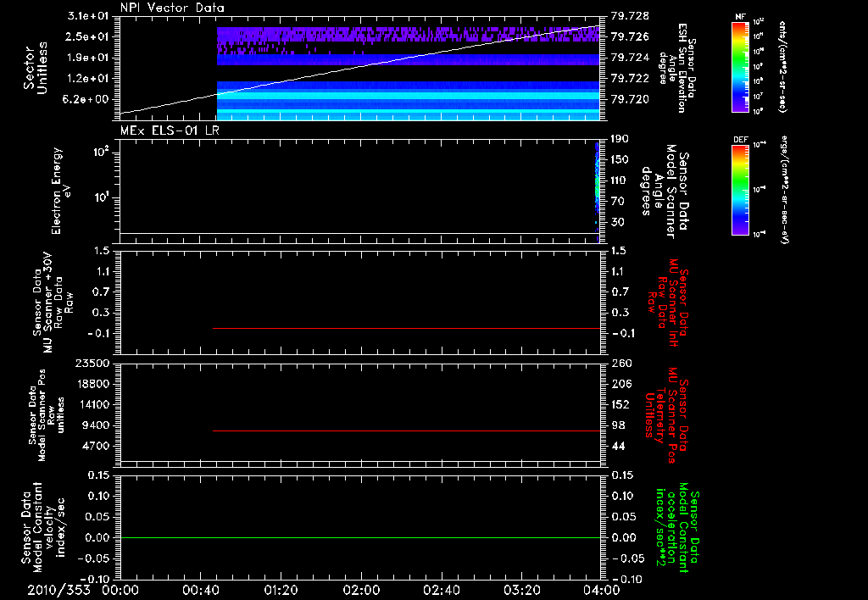The image size is (868, 600).
Task: Click the DEF label above the color bar
Action: tap(741, 140)
